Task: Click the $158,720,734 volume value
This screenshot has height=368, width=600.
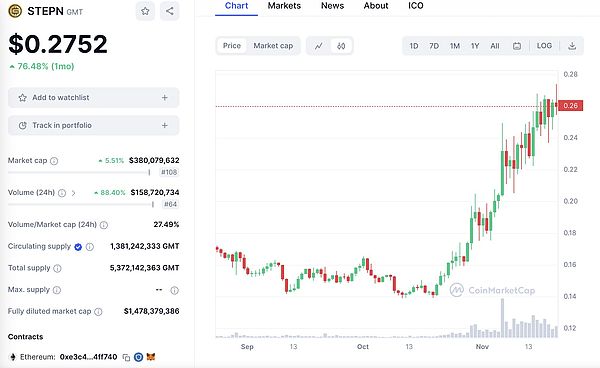Action: (x=155, y=192)
